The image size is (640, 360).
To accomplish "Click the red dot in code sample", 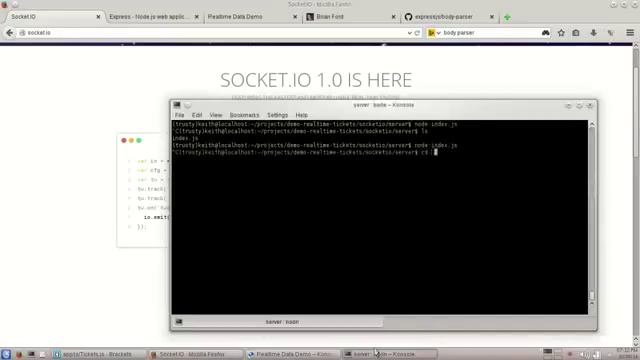I will tap(124, 140).
